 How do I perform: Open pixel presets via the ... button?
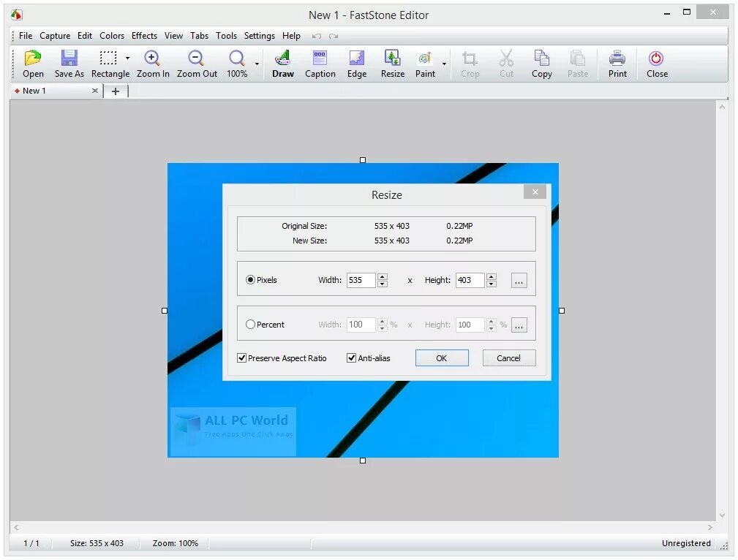click(519, 281)
